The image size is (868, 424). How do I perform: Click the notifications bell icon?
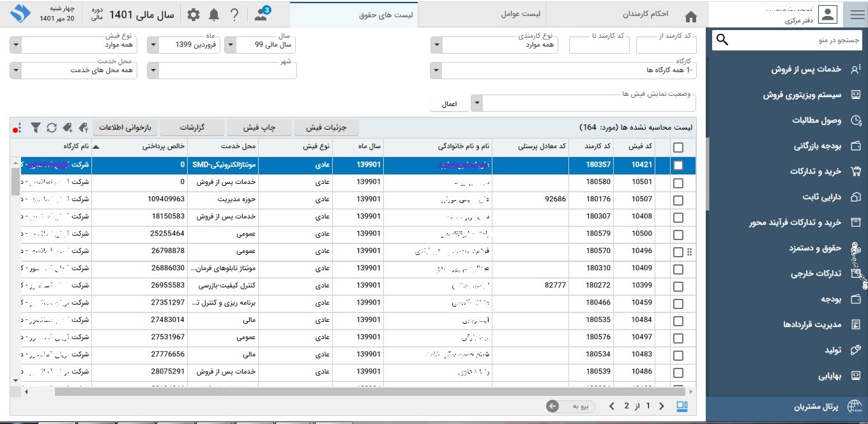pos(214,15)
